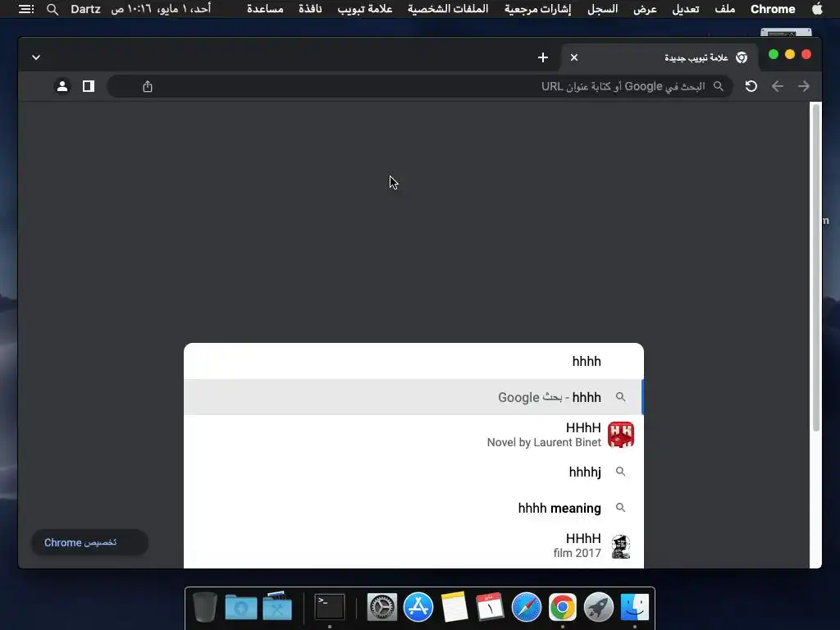Open the عرض menu

click(x=645, y=9)
